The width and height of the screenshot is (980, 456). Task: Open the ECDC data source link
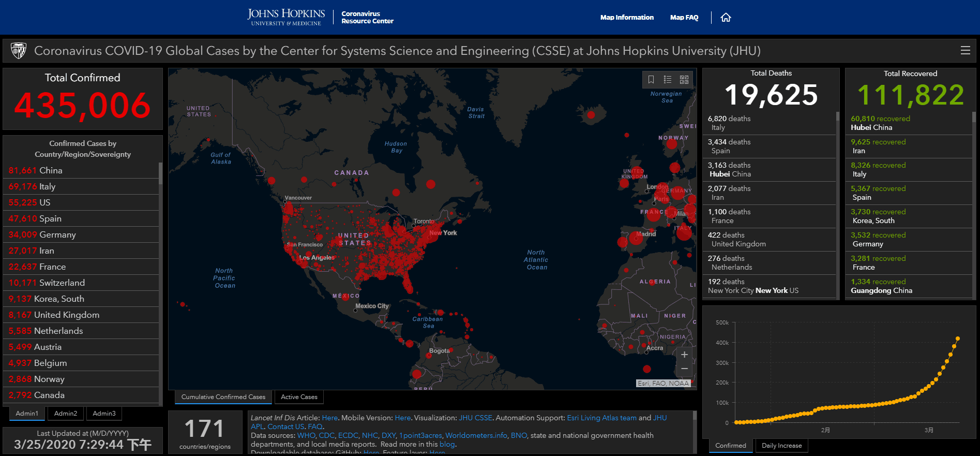(x=348, y=435)
